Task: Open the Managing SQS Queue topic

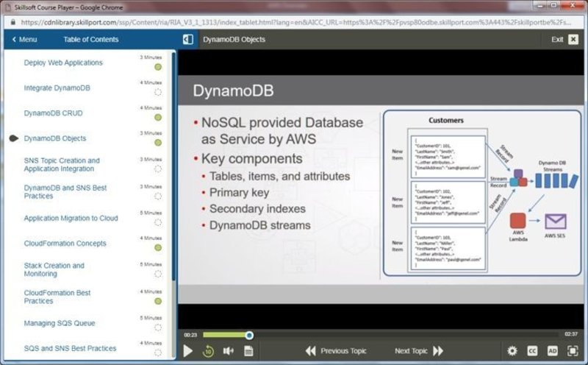Action: [60, 323]
